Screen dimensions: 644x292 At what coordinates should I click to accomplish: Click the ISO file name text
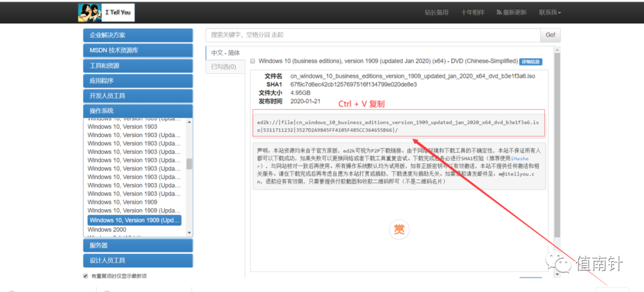point(413,76)
